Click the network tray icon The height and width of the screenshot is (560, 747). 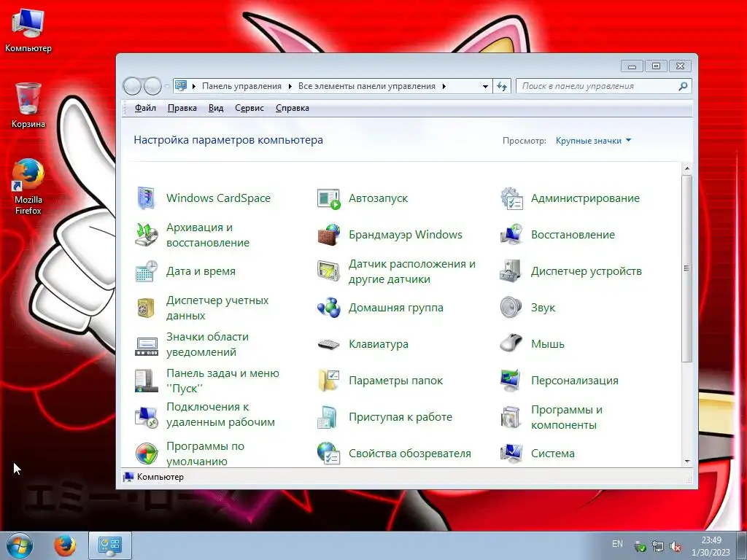(x=657, y=547)
